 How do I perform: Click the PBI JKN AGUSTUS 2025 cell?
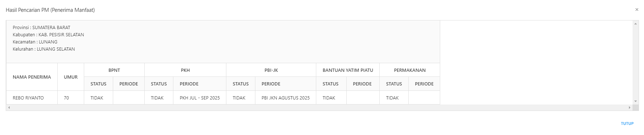tap(286, 98)
